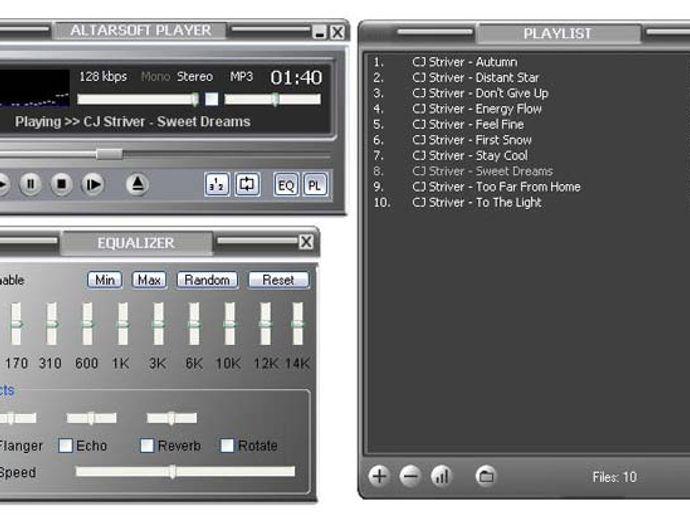Select 'CJ Striver - Sweet Dreams' track
The image size is (690, 518).
[482, 171]
